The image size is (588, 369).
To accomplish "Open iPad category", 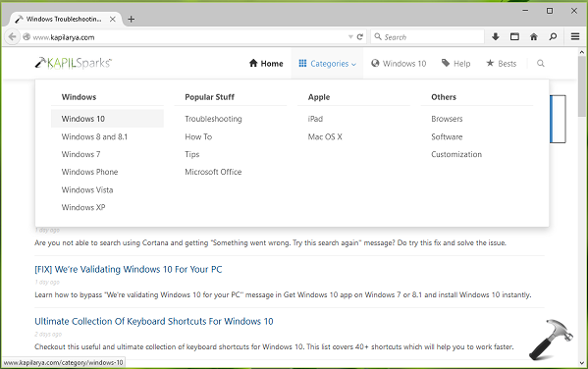I will click(x=315, y=119).
